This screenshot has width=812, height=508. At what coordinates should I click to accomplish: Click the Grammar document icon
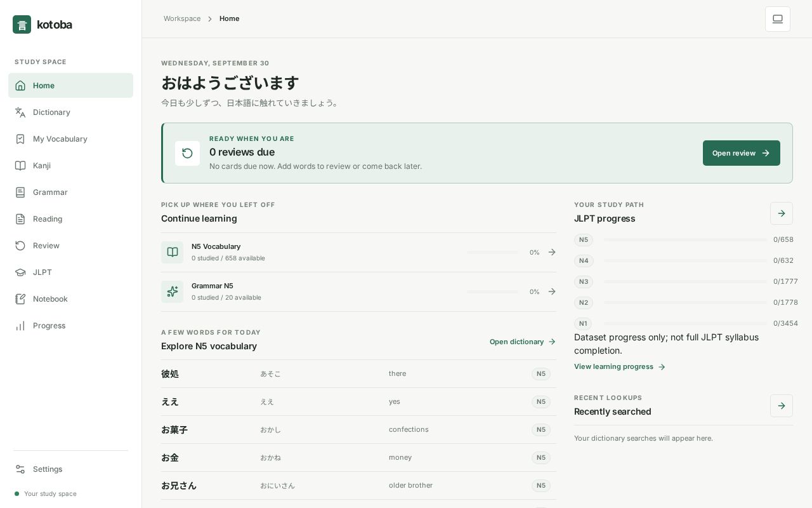[x=20, y=192]
